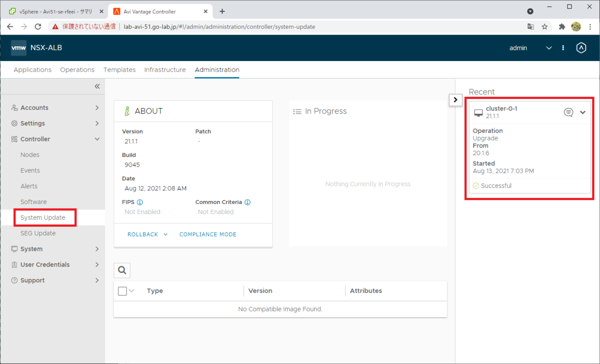Open the three-dot menu in header
600x364 pixels.
563,48
